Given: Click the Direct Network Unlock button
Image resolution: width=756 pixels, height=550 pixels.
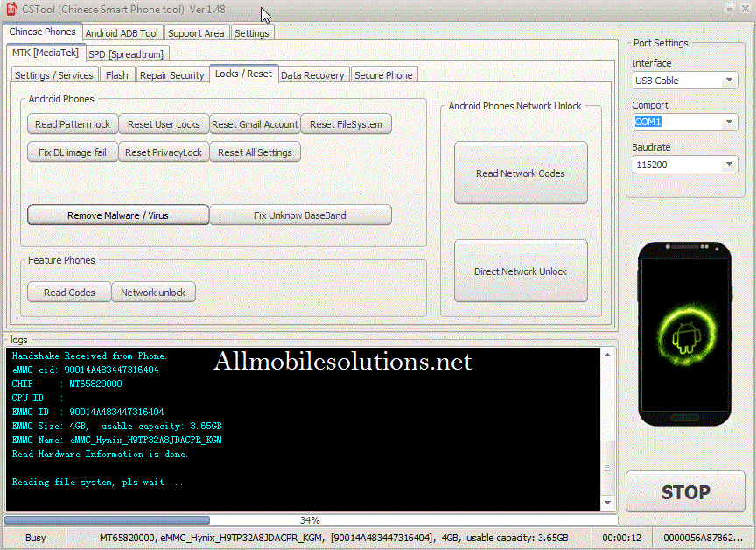Looking at the screenshot, I should click(521, 271).
